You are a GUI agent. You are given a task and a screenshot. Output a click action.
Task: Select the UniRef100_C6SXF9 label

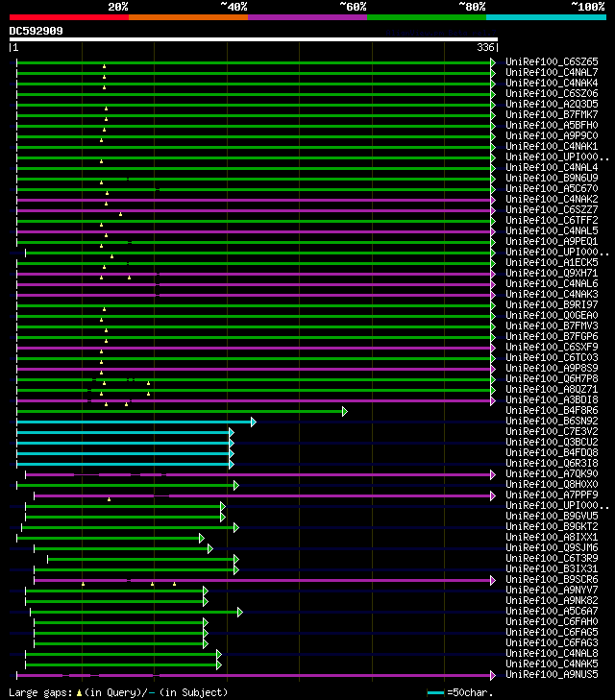[552, 347]
